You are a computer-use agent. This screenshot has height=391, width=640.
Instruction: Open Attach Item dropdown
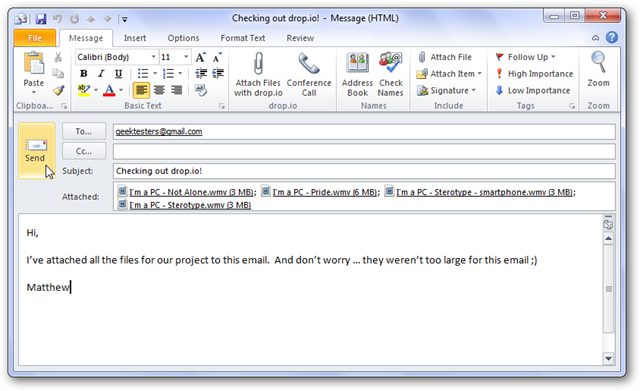point(449,74)
